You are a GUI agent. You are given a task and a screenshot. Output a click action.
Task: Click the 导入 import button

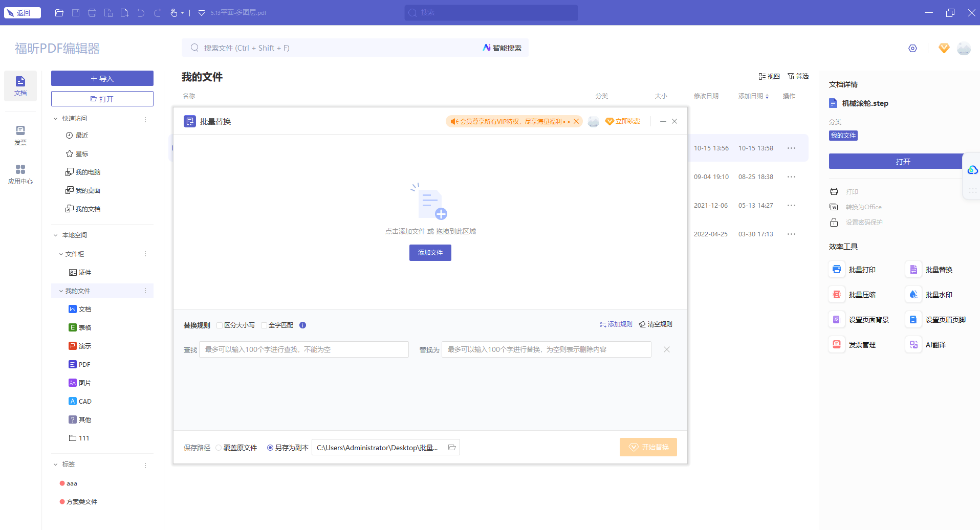click(x=102, y=78)
